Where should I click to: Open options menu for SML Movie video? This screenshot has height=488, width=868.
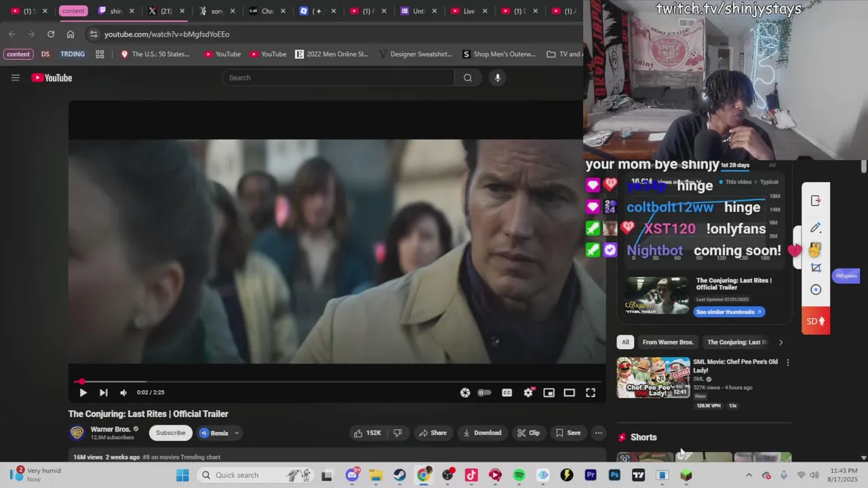[x=787, y=363]
